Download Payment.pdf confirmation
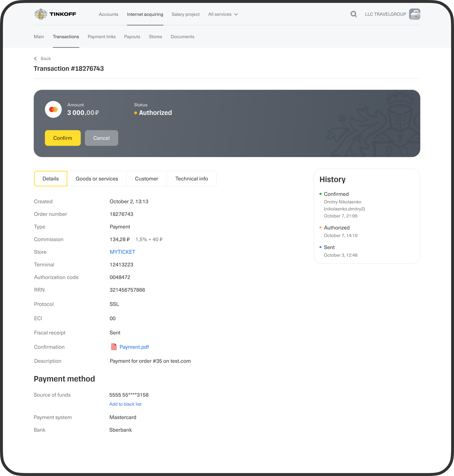 (134, 347)
